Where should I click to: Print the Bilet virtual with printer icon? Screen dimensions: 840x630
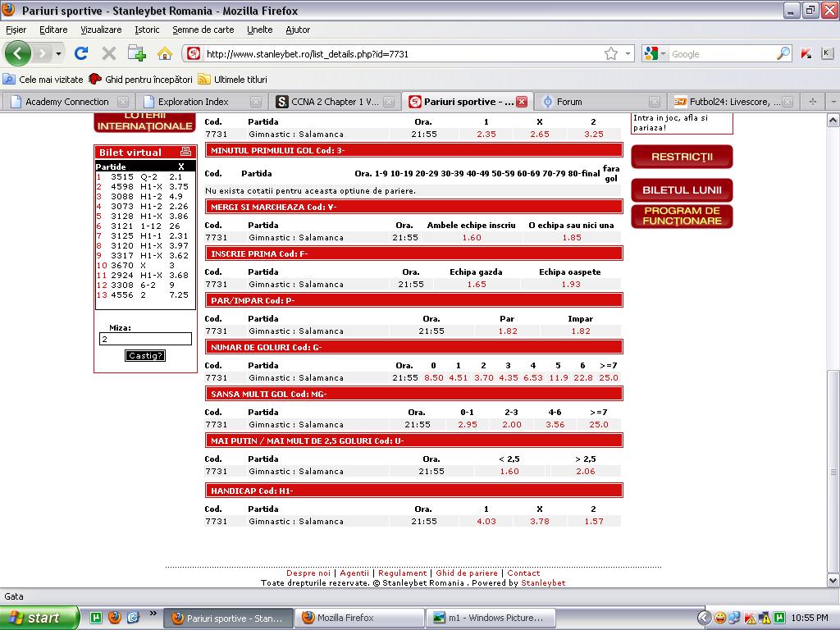click(186, 152)
